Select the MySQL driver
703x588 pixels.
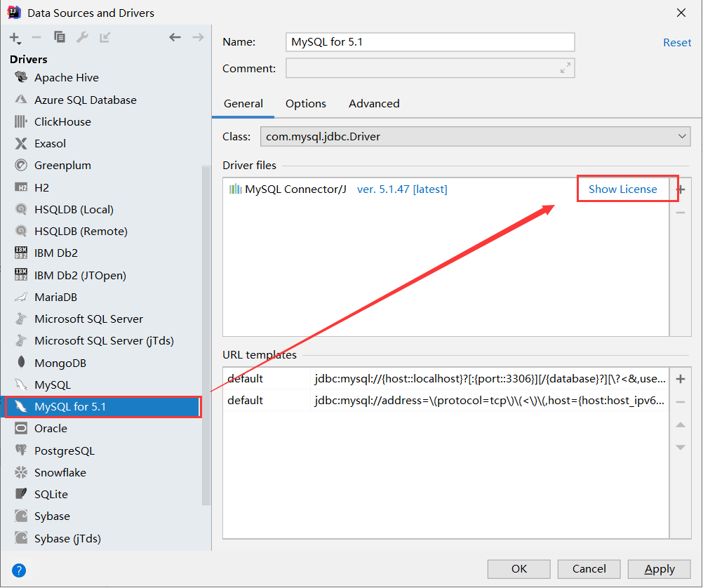pos(101,385)
